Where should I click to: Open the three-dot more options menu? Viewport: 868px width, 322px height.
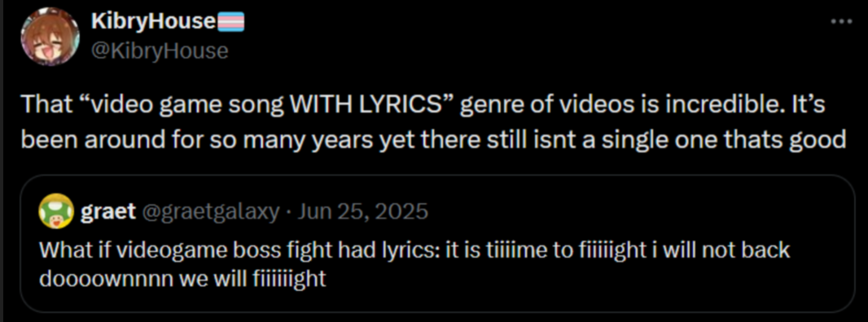[842, 22]
